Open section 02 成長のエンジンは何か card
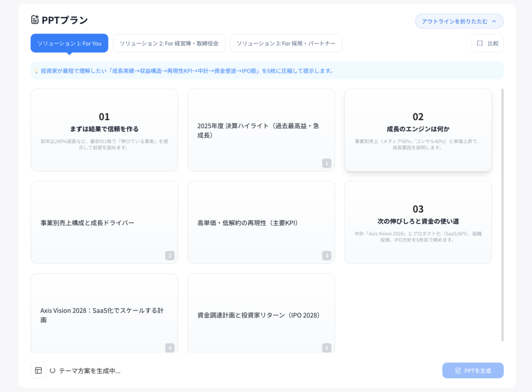 [418, 130]
